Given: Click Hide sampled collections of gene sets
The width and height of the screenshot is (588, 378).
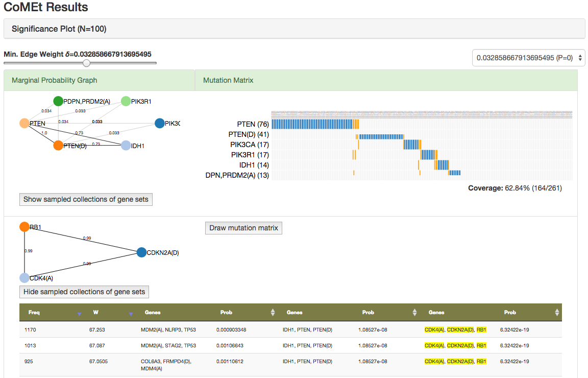Looking at the screenshot, I should click(84, 292).
